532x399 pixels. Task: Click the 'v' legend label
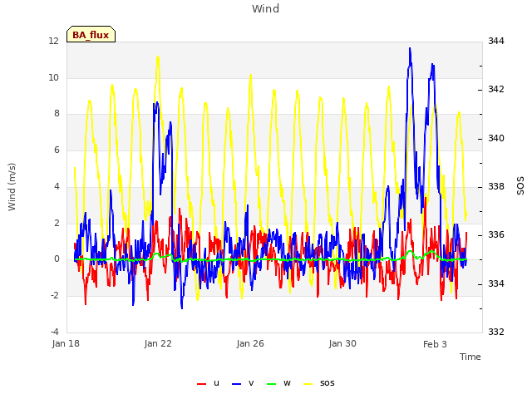(251, 383)
